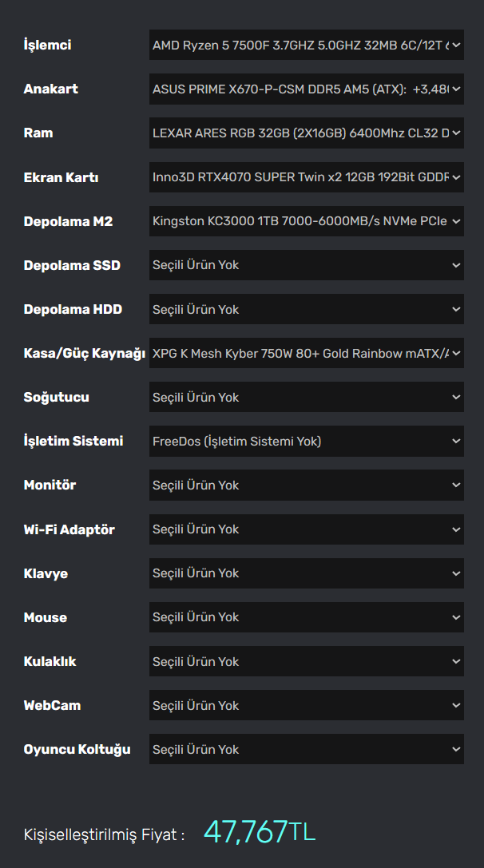The image size is (484, 868).
Task: Expand the Klavye keyboard dropdown
Action: pyautogui.click(x=306, y=573)
